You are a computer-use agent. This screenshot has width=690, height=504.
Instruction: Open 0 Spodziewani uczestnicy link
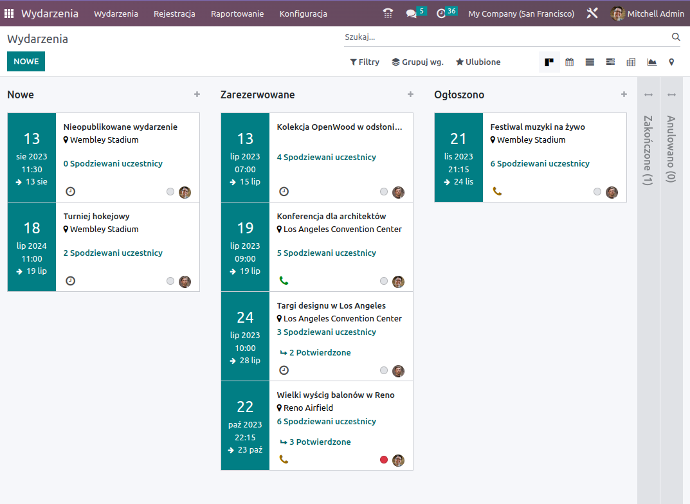tap(113, 164)
